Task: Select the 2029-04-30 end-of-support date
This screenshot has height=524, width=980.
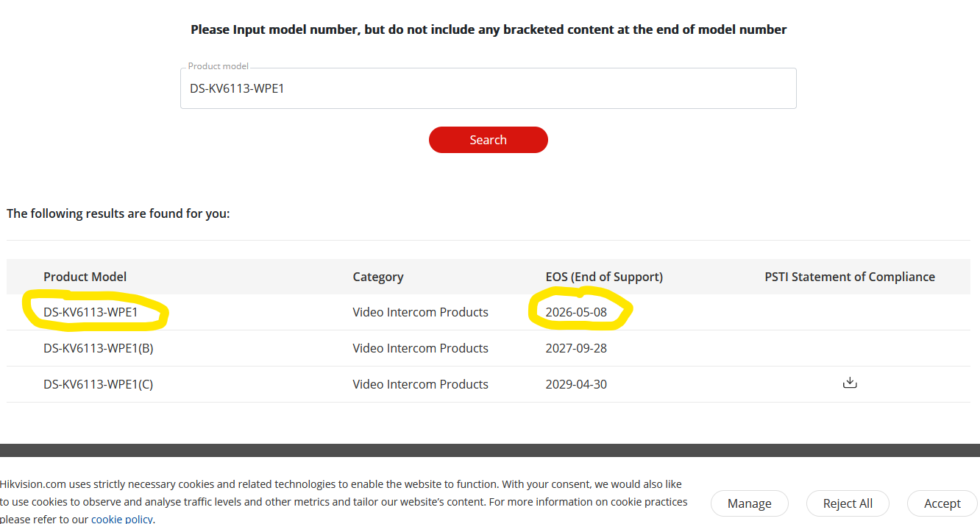Action: click(x=576, y=384)
